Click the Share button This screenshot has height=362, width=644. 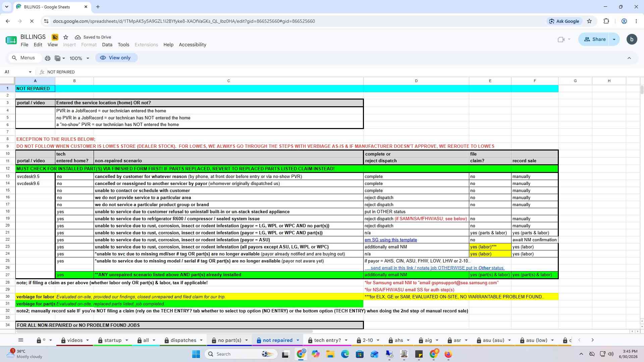click(594, 39)
